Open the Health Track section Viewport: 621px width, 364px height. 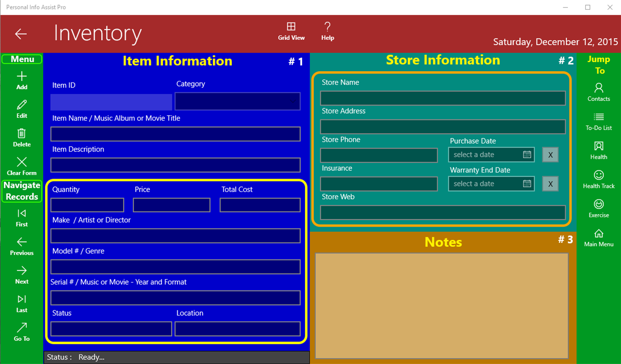pos(598,176)
